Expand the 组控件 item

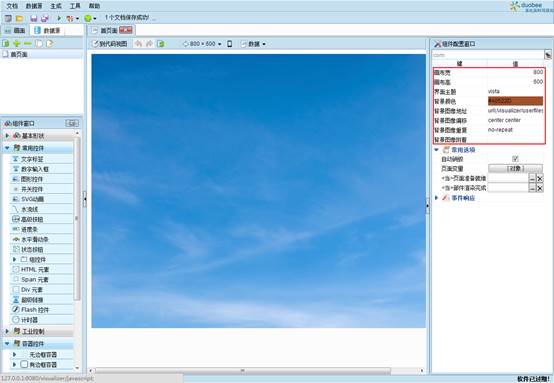[14, 259]
